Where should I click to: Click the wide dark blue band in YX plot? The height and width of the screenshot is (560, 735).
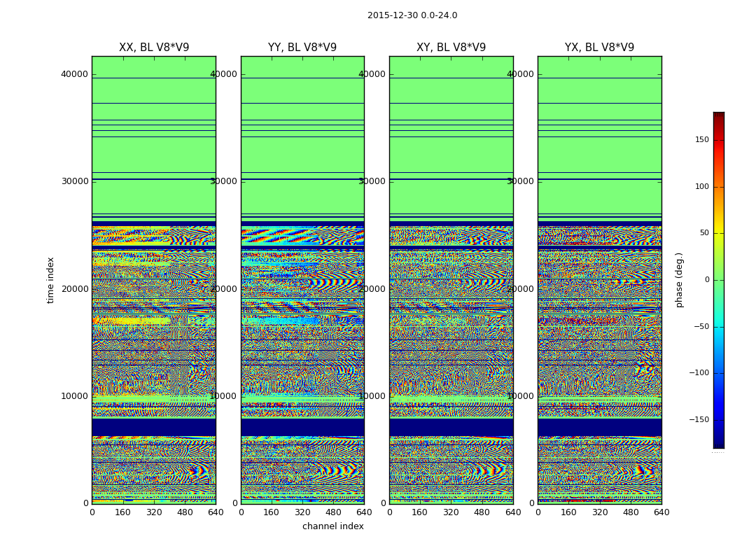point(599,427)
